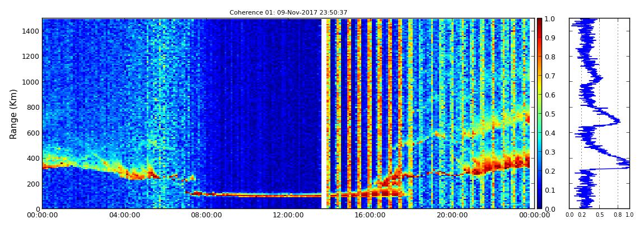The width and height of the screenshot is (644, 228).
Task: Click the profile plot 0.2 axis label
Action: click(x=582, y=215)
